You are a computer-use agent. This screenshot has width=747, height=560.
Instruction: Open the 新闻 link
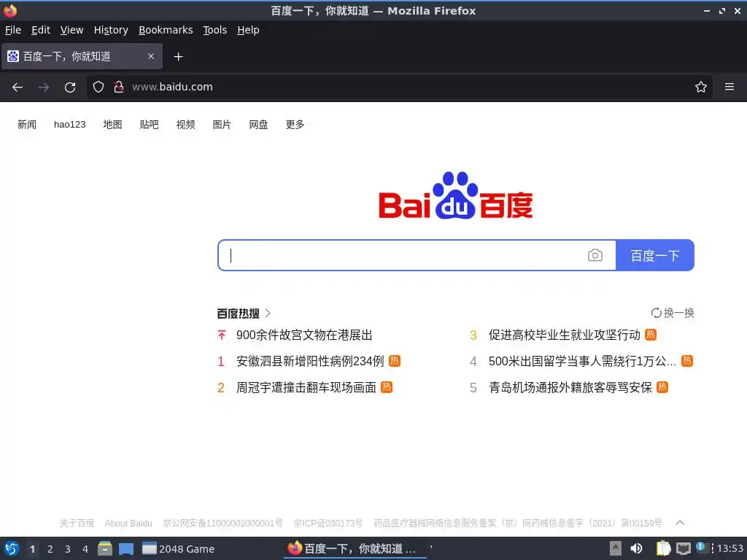coord(27,124)
